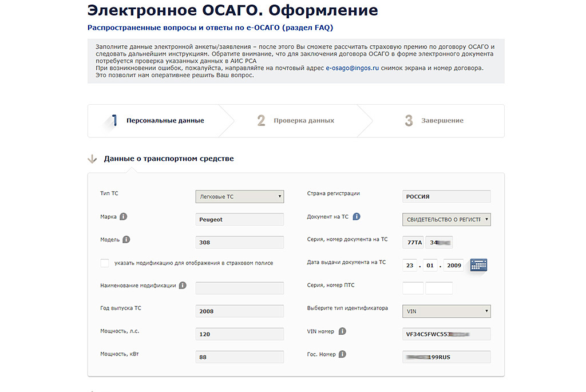The image size is (586, 392).
Task: Click info icon next to Марка
Action: coord(124,217)
